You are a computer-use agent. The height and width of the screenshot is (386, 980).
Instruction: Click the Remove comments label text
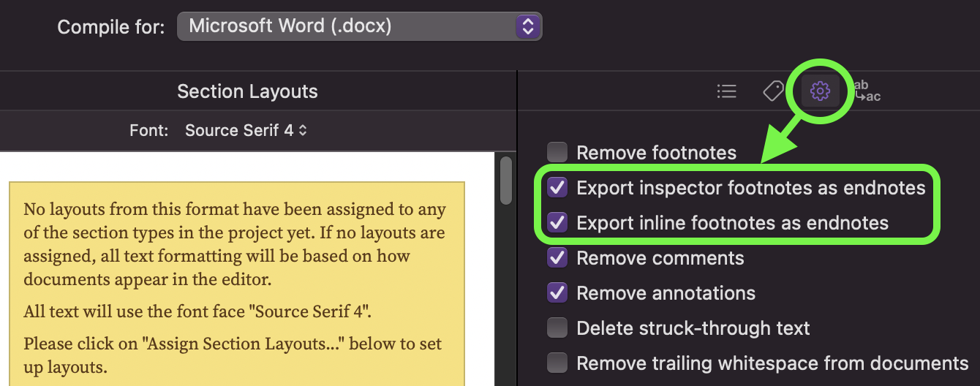tap(660, 258)
